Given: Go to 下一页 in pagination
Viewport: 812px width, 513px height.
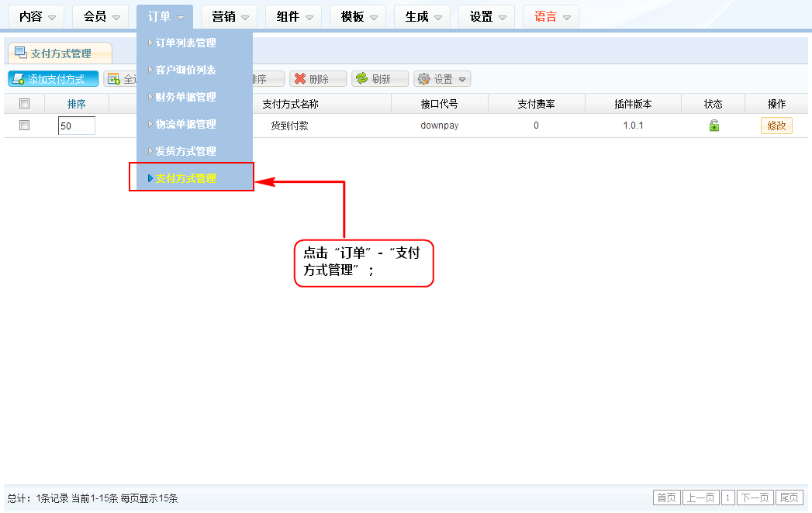Looking at the screenshot, I should coord(755,498).
